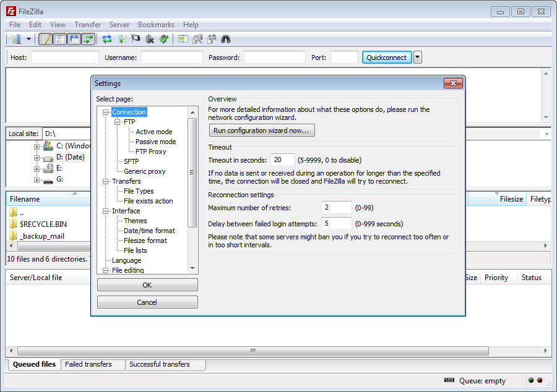Click the Host input field

coord(64,57)
